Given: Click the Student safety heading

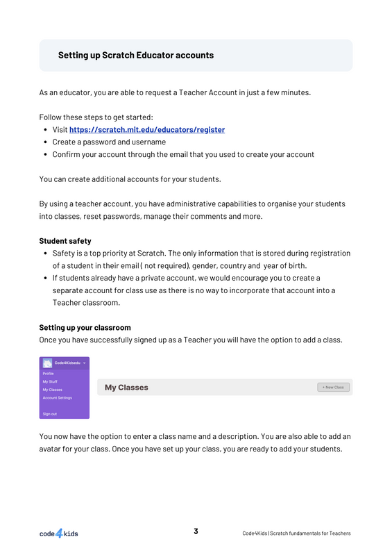Looking at the screenshot, I should click(x=65, y=241).
